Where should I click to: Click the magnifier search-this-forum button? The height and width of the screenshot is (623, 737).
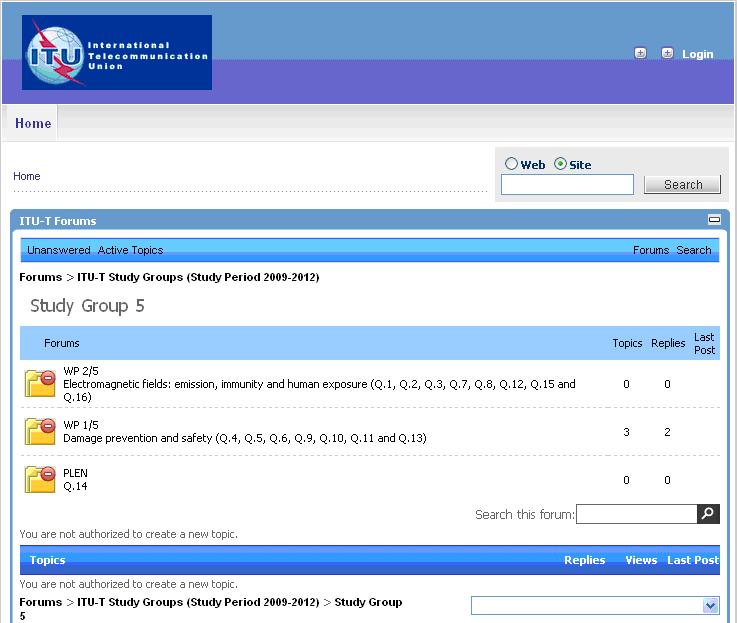coord(708,514)
